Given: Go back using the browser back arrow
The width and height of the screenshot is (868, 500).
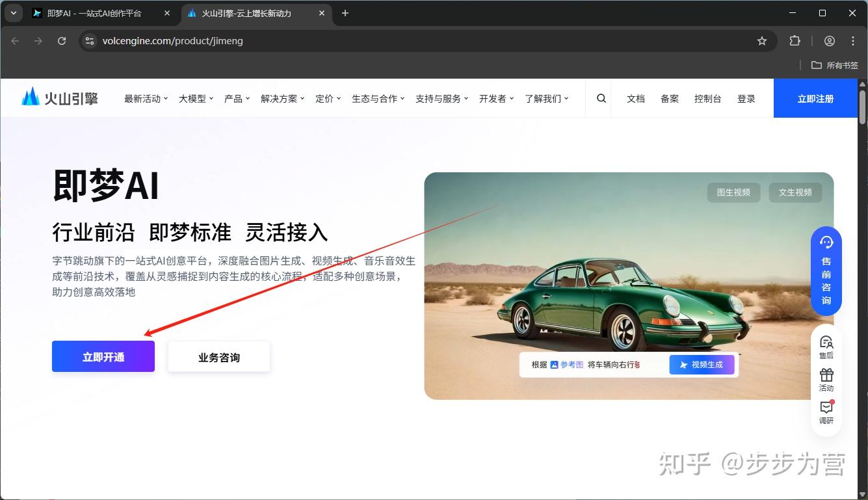Looking at the screenshot, I should (16, 41).
